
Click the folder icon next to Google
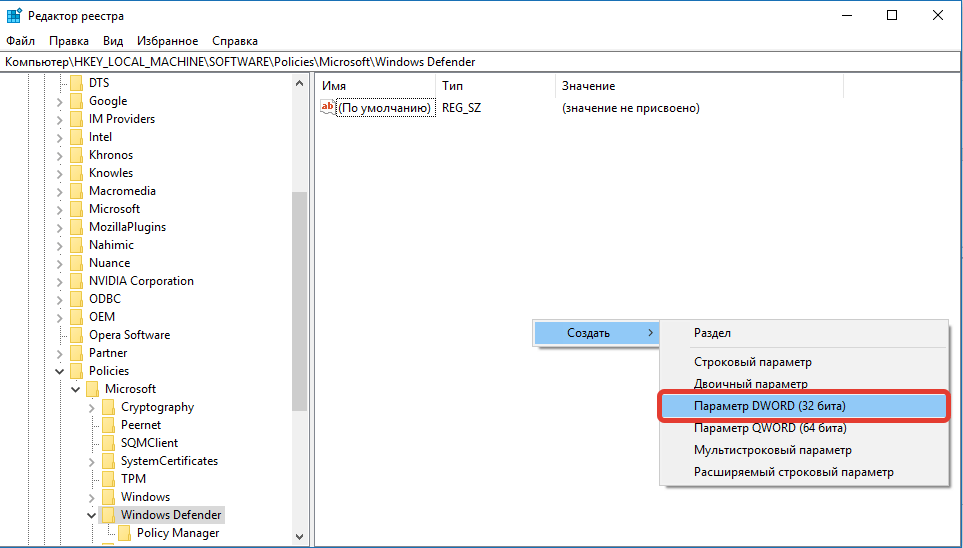coord(76,101)
